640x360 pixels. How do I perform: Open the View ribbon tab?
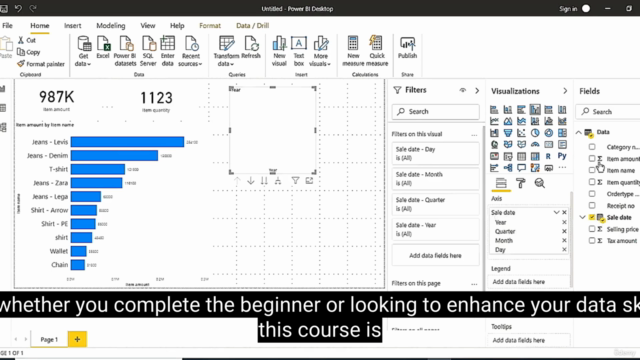point(148,25)
